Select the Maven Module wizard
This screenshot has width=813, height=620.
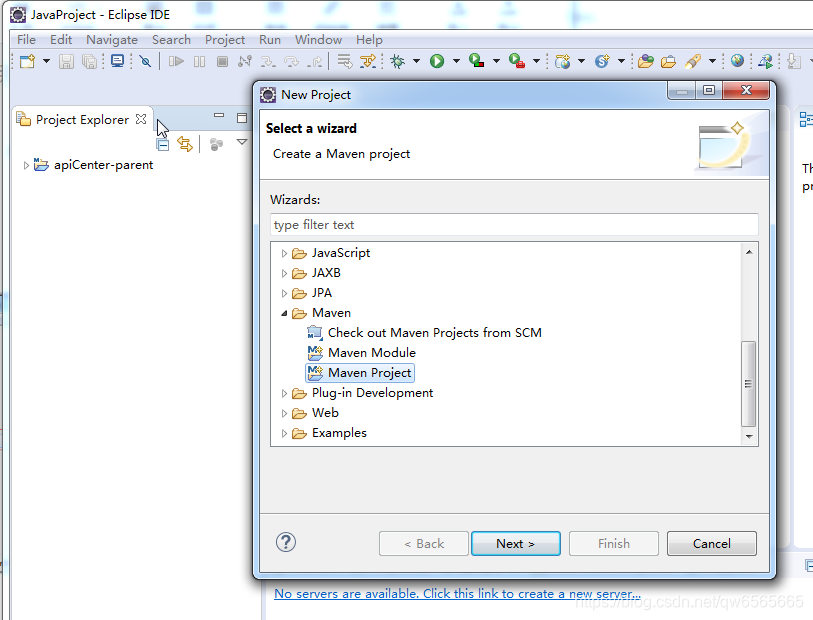372,353
